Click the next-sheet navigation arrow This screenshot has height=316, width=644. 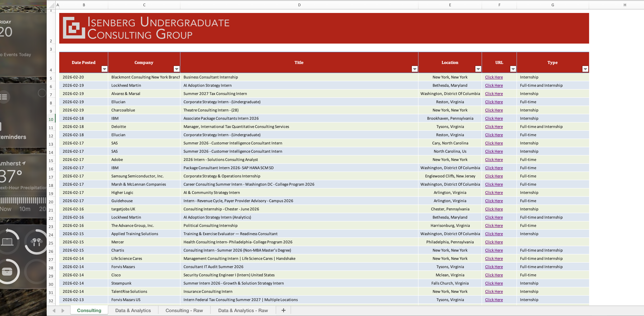(x=63, y=310)
